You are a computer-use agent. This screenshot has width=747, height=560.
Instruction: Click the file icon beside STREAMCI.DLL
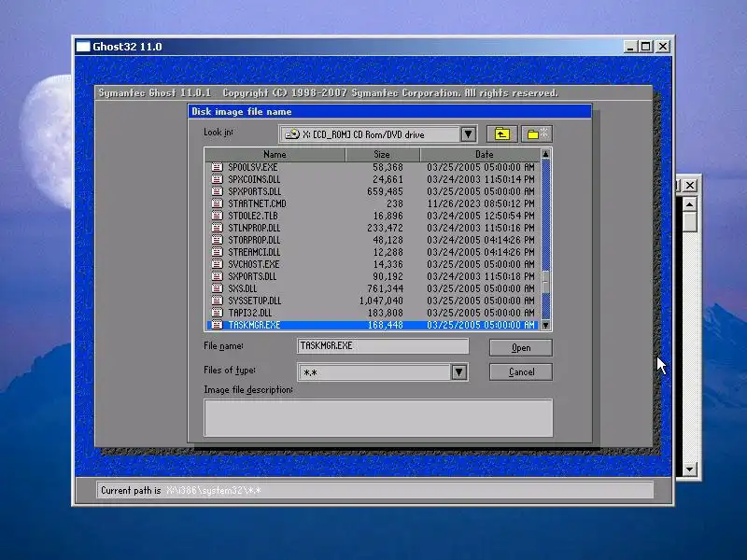pos(218,252)
